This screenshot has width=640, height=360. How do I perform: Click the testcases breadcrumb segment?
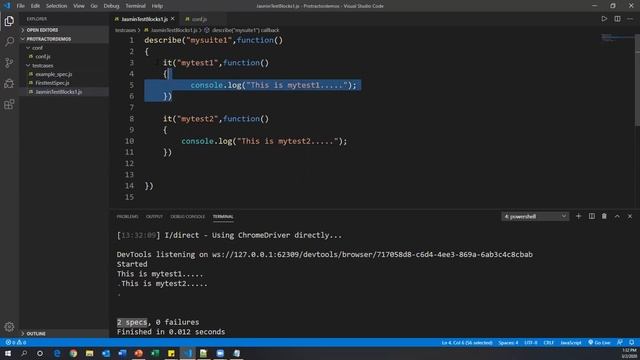tap(125, 30)
